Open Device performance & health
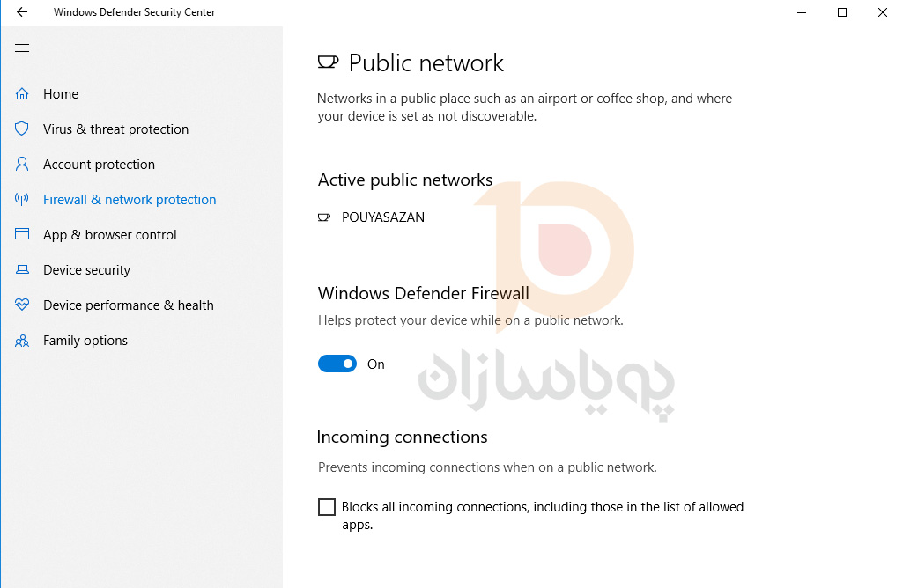Viewport: 903px width, 588px height. pyautogui.click(x=129, y=305)
